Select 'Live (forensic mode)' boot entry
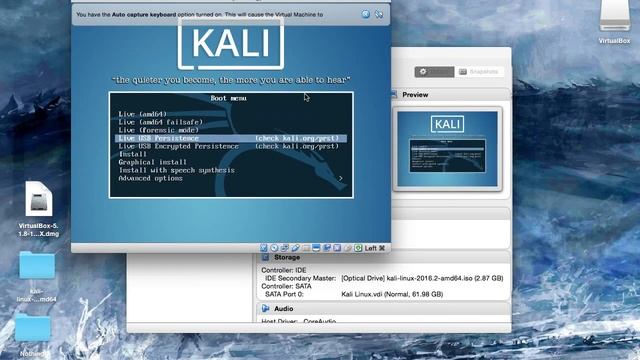 pos(158,130)
